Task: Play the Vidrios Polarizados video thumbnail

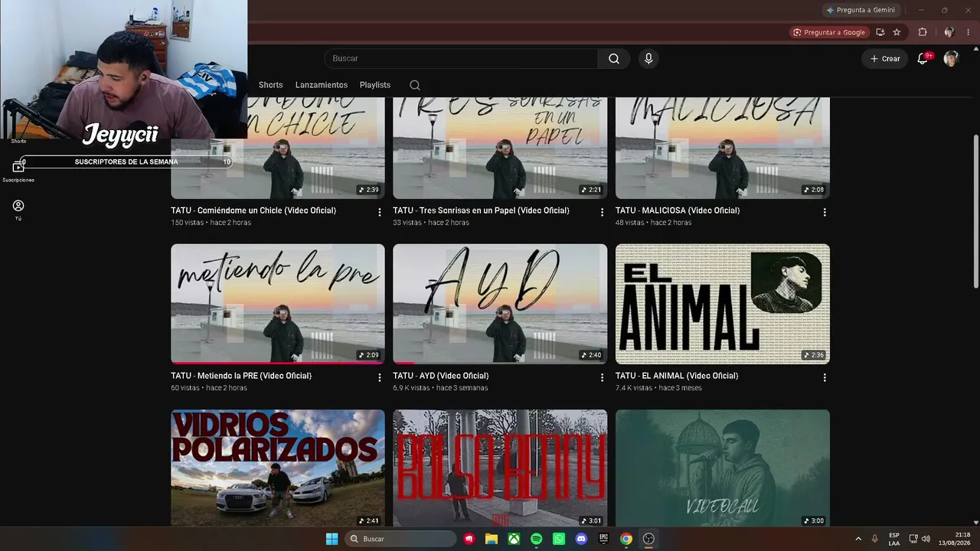Action: tap(278, 468)
